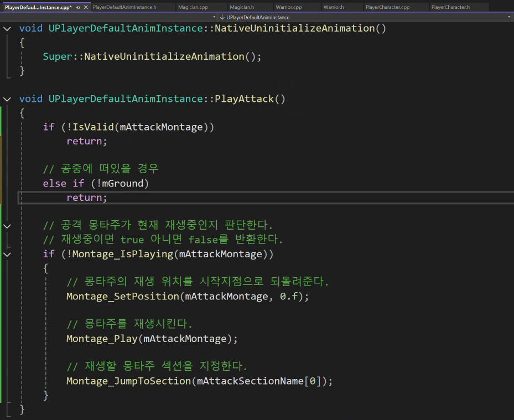Click the Montage_IsPlaying call
This screenshot has width=514, height=420.
click(123, 254)
